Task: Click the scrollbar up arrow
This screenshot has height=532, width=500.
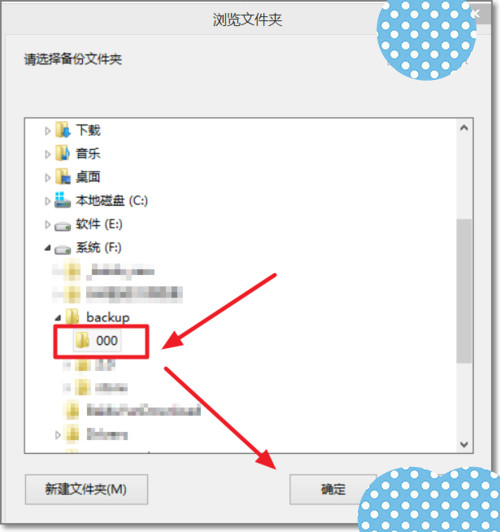Action: pos(464,128)
